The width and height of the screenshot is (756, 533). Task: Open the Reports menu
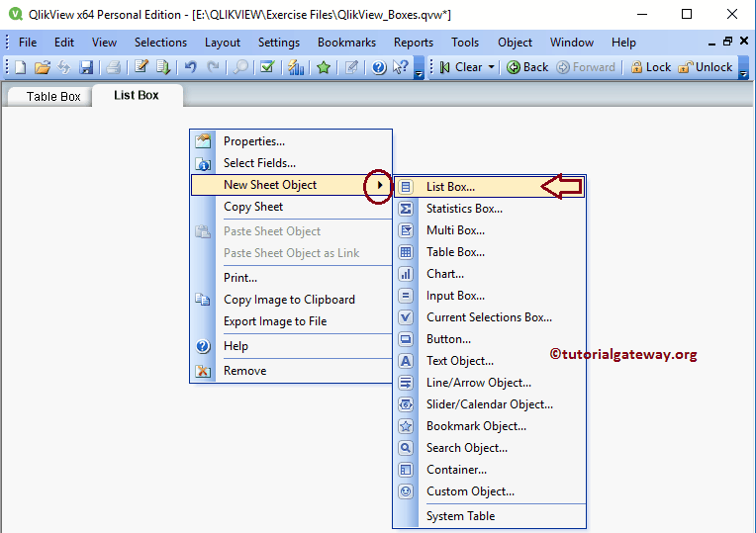pos(414,43)
